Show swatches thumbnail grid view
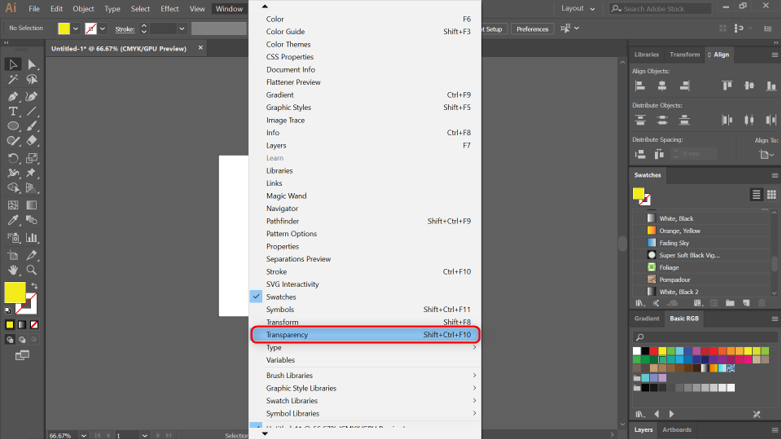781x439 pixels. point(772,195)
